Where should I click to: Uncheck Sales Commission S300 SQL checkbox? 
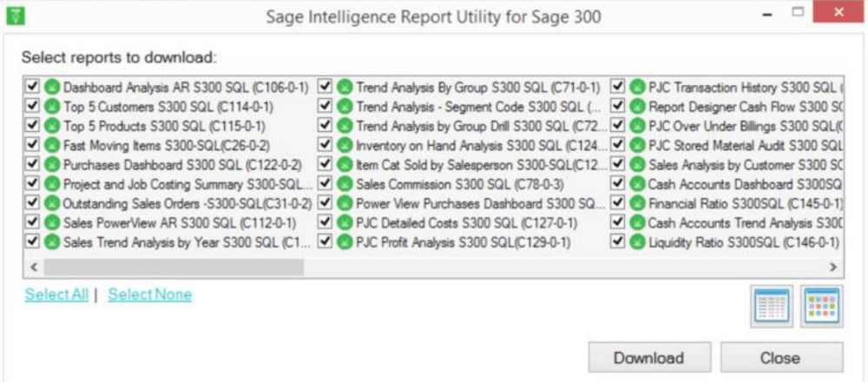pyautogui.click(x=325, y=183)
